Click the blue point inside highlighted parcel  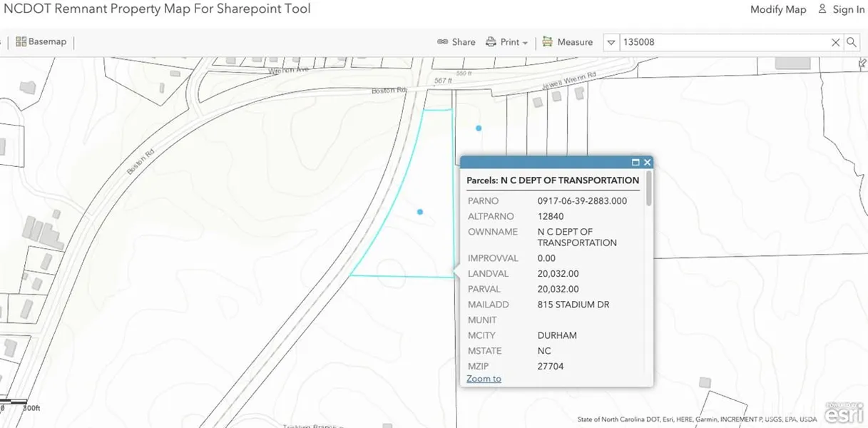click(420, 212)
